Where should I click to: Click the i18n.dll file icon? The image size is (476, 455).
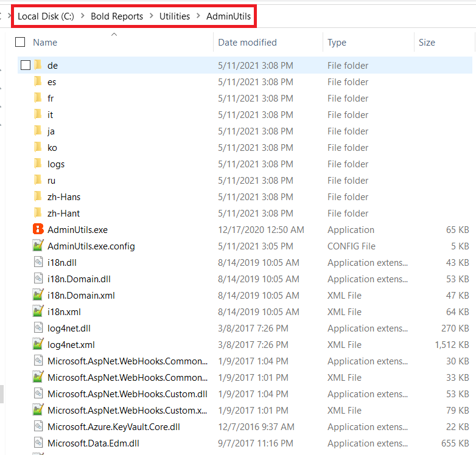[38, 262]
